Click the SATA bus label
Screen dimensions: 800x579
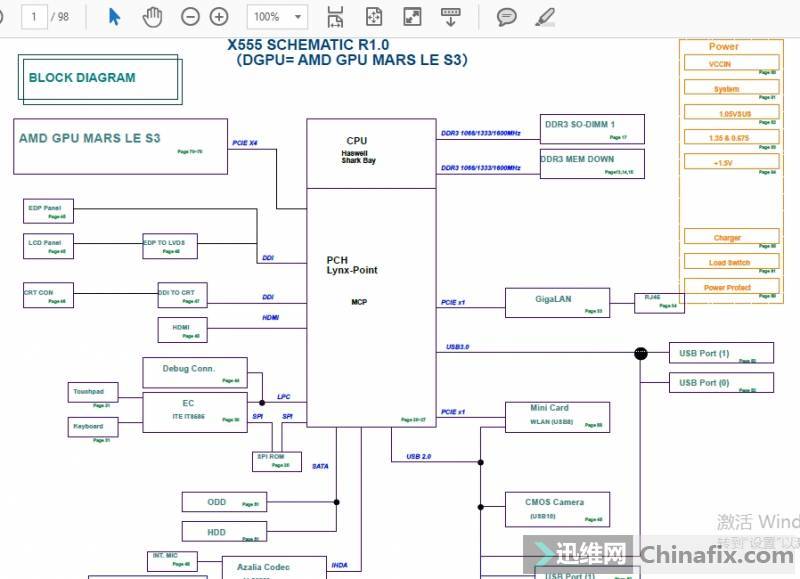coord(320,466)
